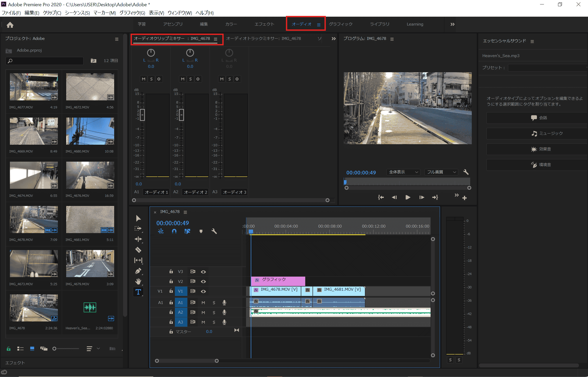Open the IMG_4678 sequence panel menu

point(185,212)
